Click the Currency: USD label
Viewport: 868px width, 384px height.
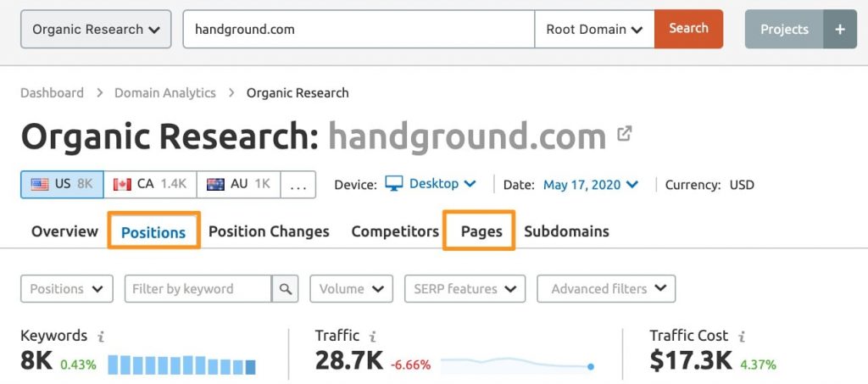709,184
